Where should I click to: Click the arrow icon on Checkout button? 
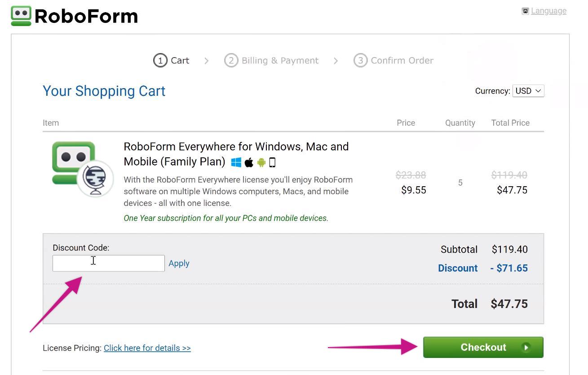pyautogui.click(x=526, y=347)
